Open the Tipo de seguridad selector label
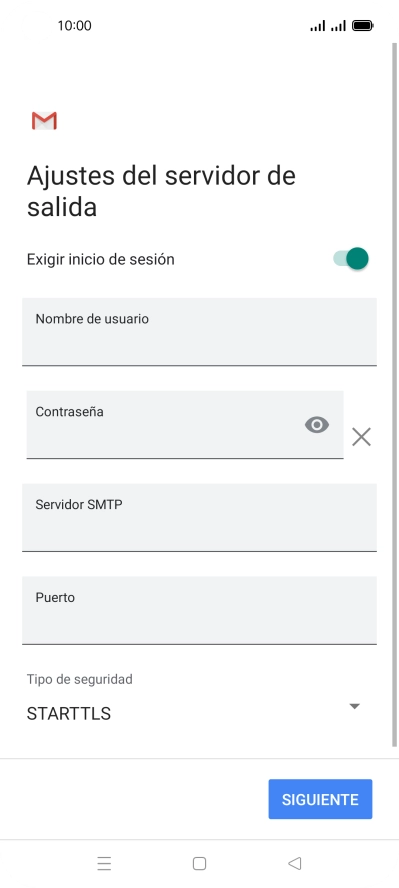The width and height of the screenshot is (399, 888). 79,678
